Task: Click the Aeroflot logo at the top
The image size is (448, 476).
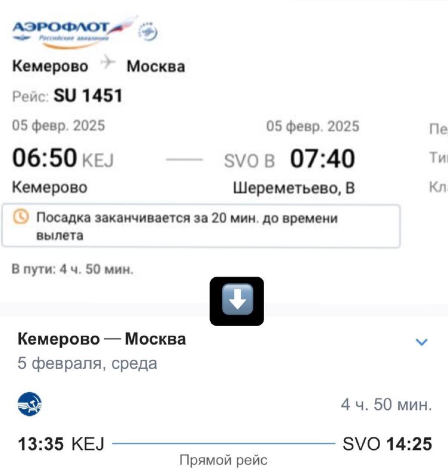Action: [x=67, y=30]
